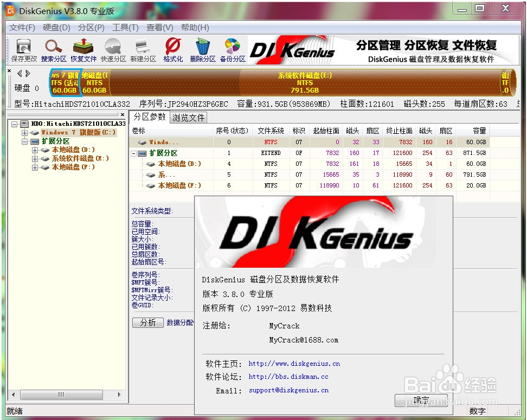The image size is (527, 420).
Task: Expand the 本地磁盘 (F:) node in tree
Action: point(35,167)
